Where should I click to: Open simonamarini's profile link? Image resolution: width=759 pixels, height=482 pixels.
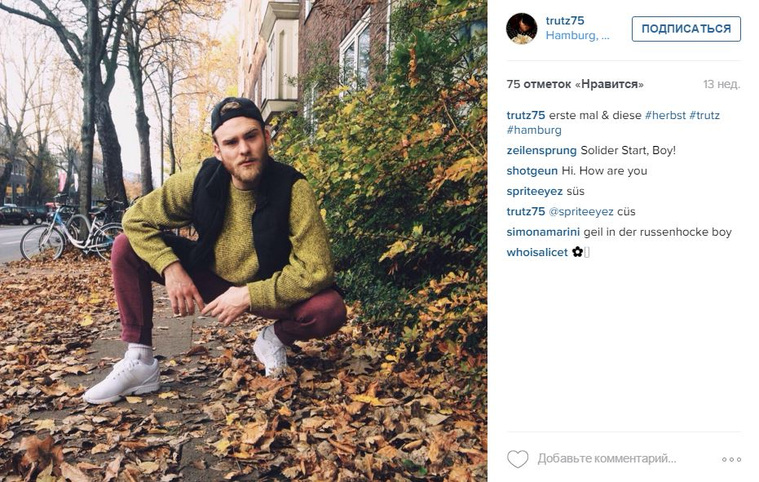(543, 232)
